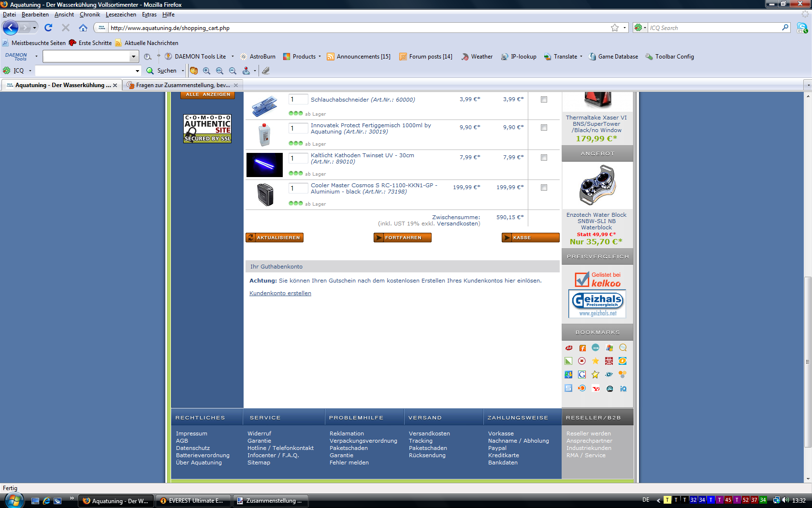Open the Versandkosten footer link

(429, 433)
